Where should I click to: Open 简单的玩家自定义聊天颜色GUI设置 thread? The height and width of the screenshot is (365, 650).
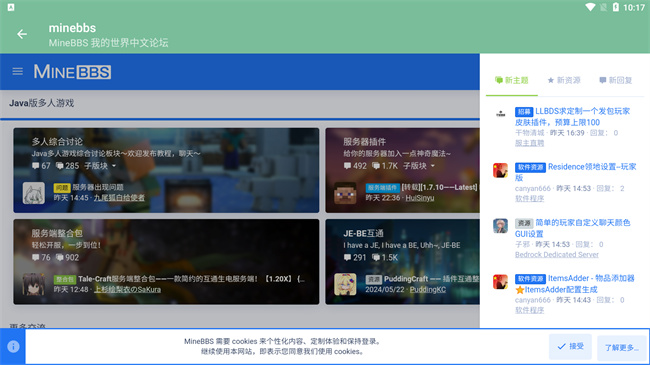pos(572,228)
